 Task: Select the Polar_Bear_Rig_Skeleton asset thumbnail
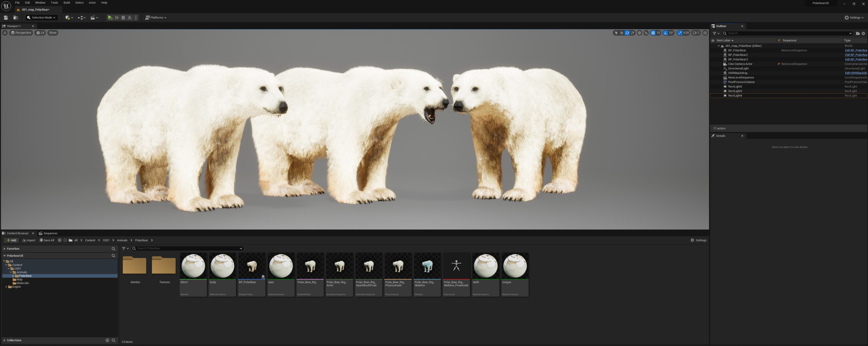pos(427,266)
